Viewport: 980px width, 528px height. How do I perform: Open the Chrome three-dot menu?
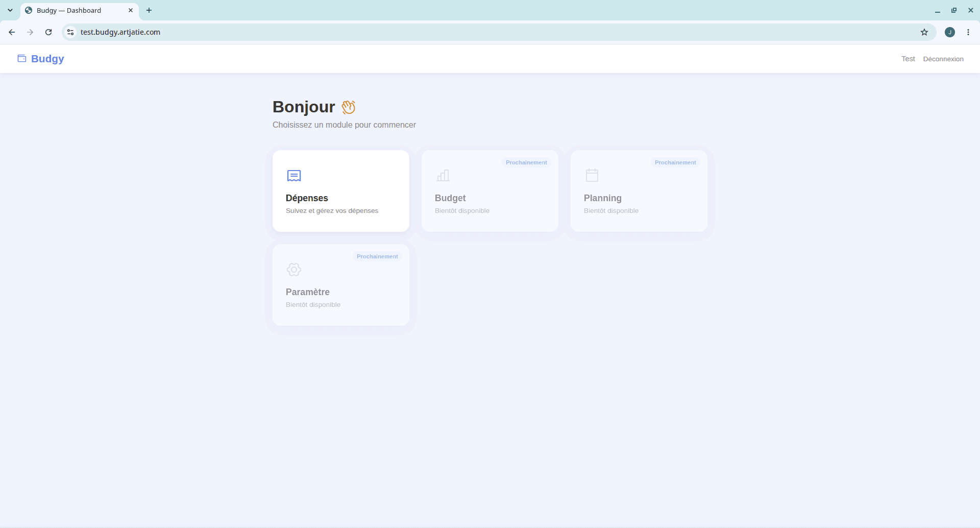[968, 32]
